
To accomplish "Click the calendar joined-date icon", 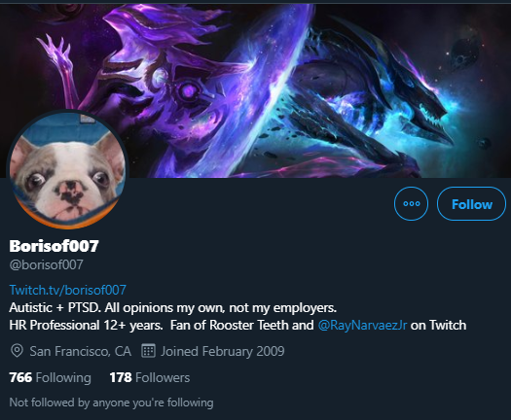I will click(x=148, y=351).
